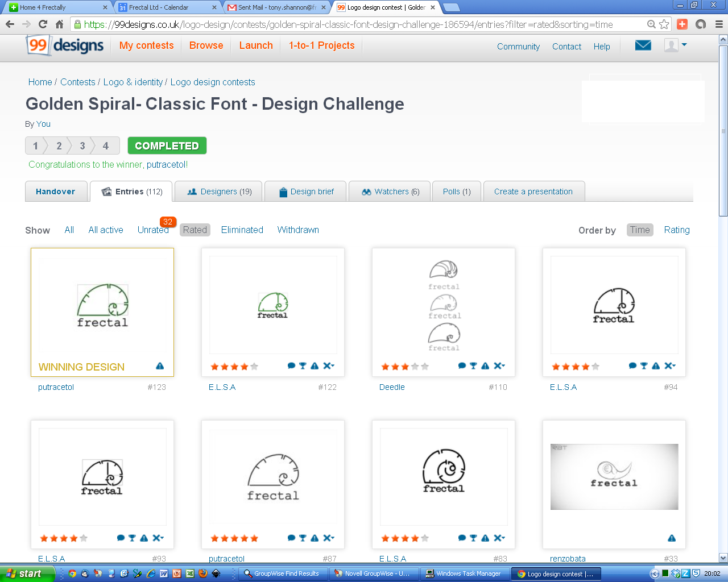The height and width of the screenshot is (582, 728).
Task: Open the user profile dropdown arrow
Action: click(684, 44)
